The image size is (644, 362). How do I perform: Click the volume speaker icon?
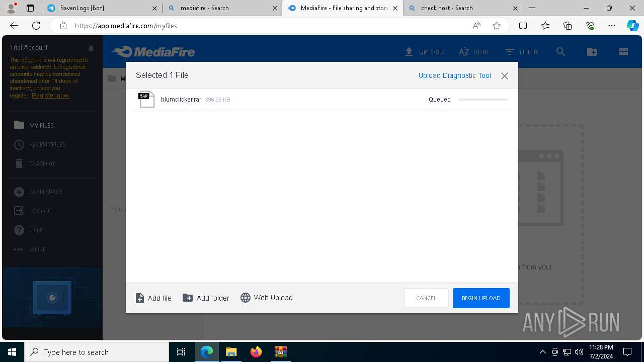point(579,352)
